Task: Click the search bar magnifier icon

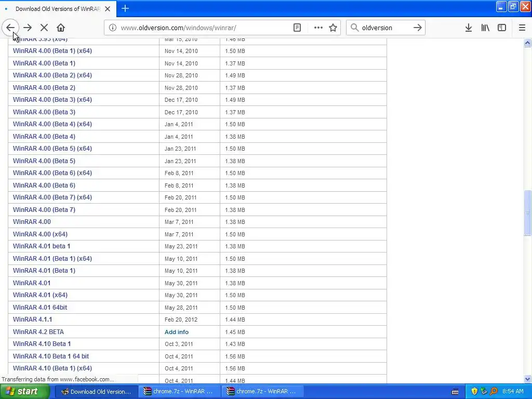Action: click(x=354, y=28)
